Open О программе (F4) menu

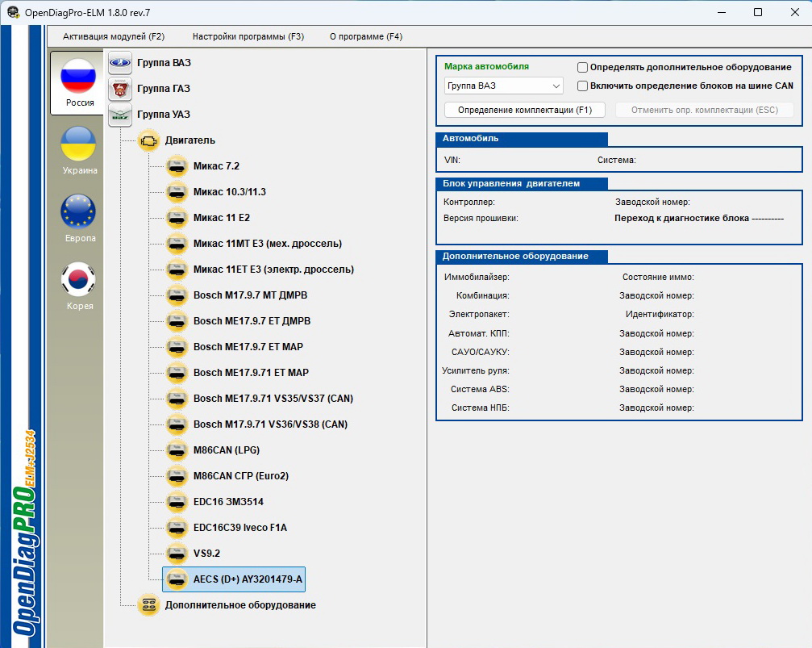point(366,36)
